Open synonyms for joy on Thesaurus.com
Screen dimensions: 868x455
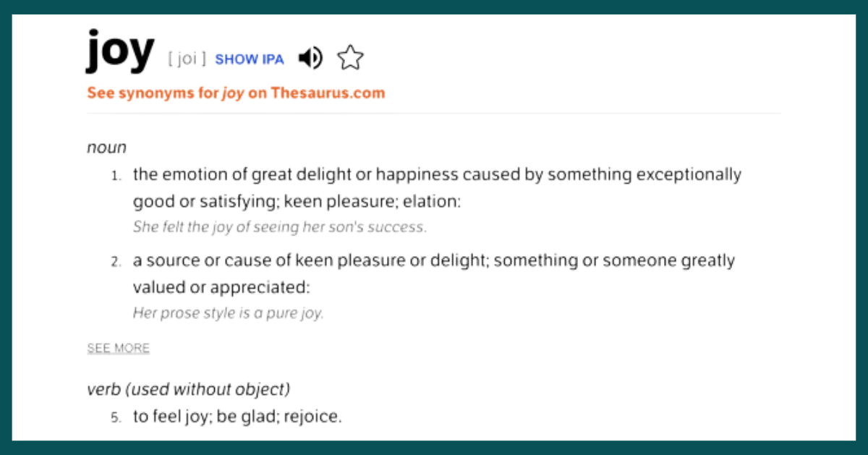click(x=236, y=93)
